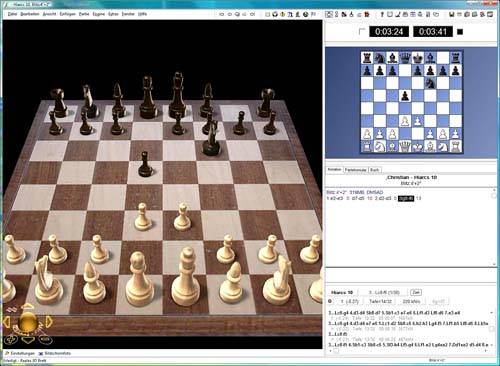Click the right clock showing 0:03:41
Screen dimensions: 500x366
(x=433, y=32)
